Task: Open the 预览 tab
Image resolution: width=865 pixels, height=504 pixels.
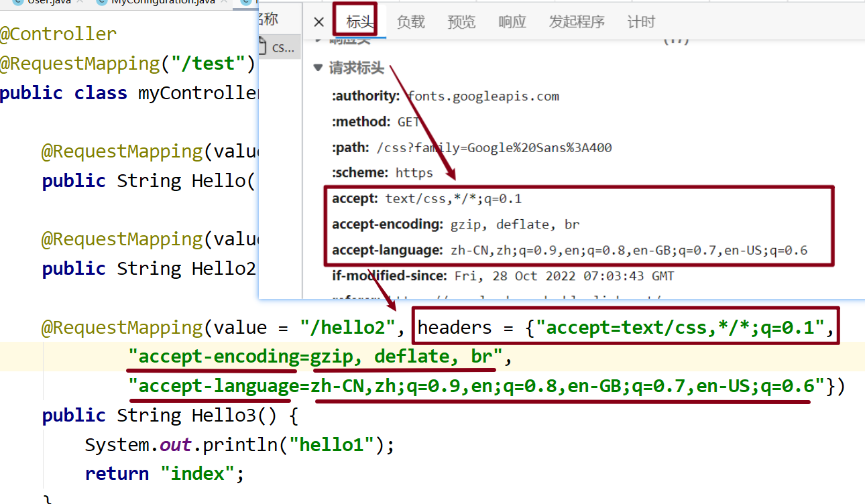Action: pyautogui.click(x=461, y=22)
